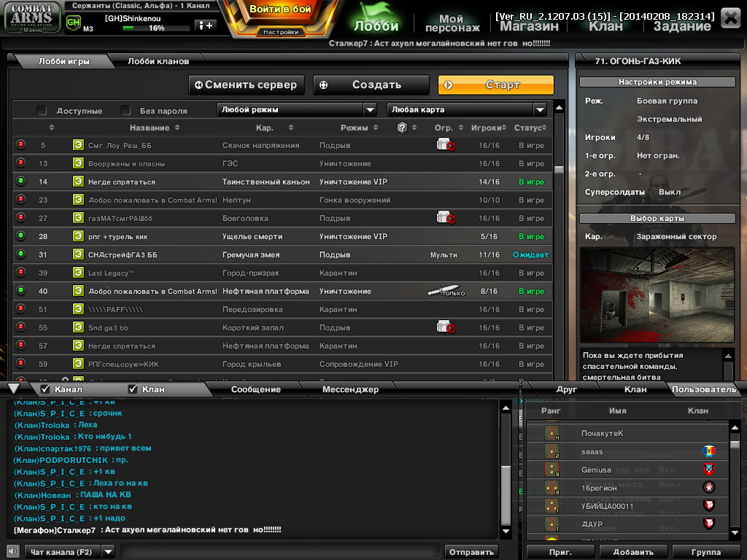Click the invite plus icon near player name
This screenshot has width=747, height=560.
click(206, 26)
